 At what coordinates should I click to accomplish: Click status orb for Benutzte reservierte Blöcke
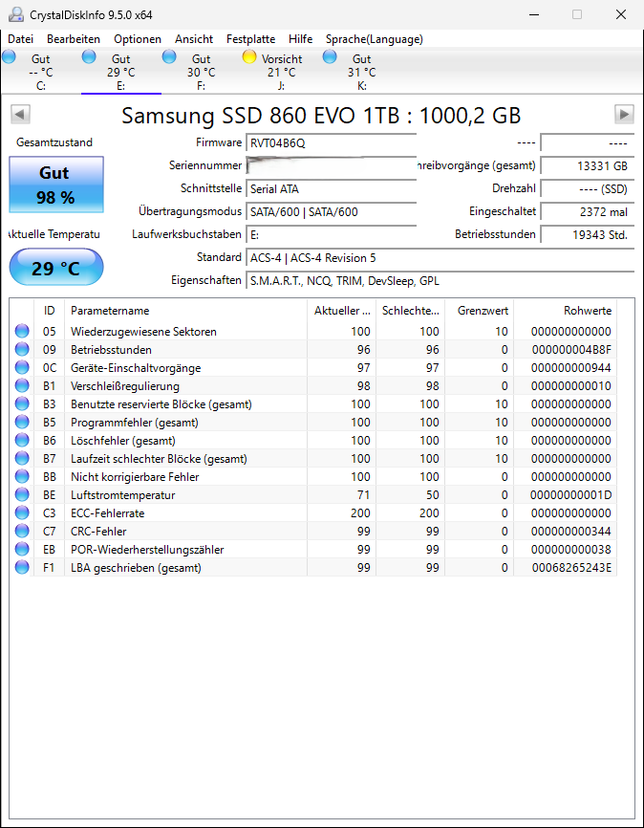pyautogui.click(x=22, y=404)
